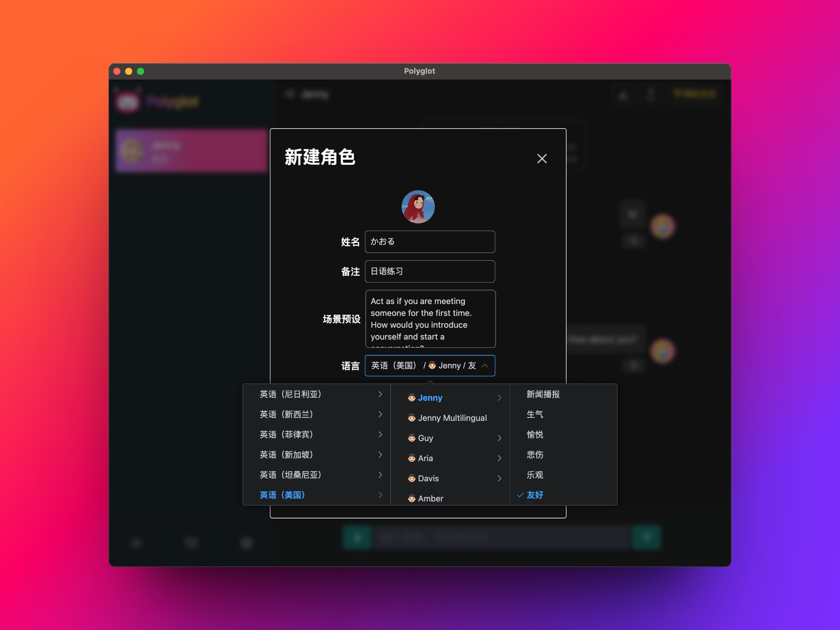This screenshot has height=630, width=840.
Task: Click the 语言 dropdown selector
Action: 429,364
